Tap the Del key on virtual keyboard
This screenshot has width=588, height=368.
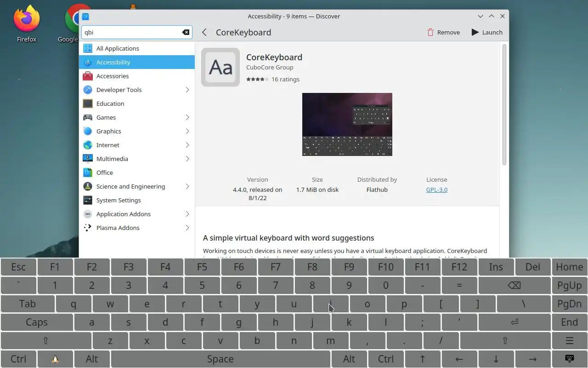click(x=533, y=267)
